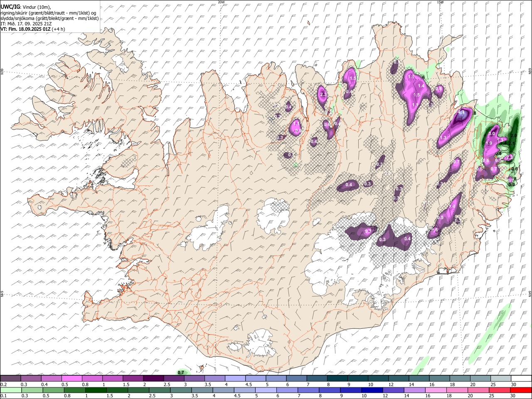Click the white 30 swatch in upper legend row

521,379
